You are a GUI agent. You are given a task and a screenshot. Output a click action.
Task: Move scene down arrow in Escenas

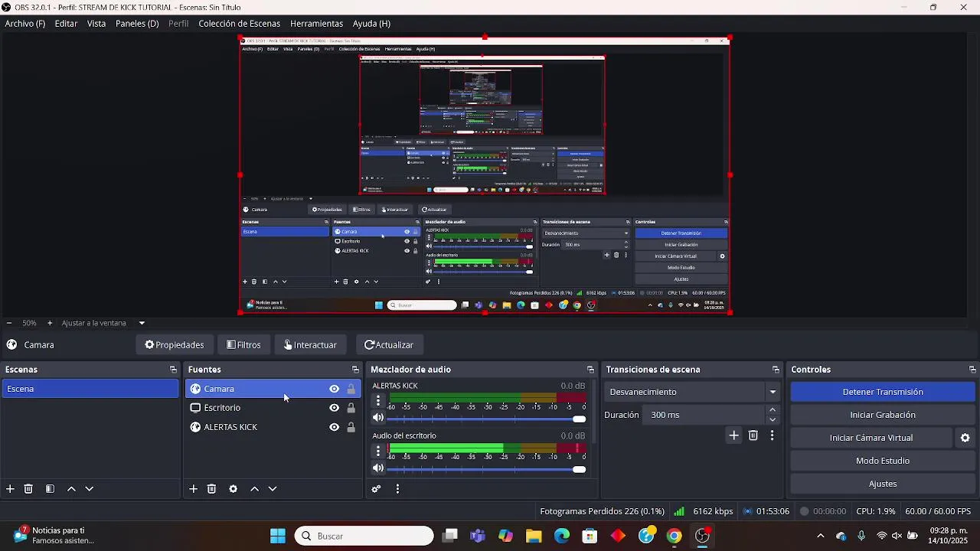tap(89, 489)
